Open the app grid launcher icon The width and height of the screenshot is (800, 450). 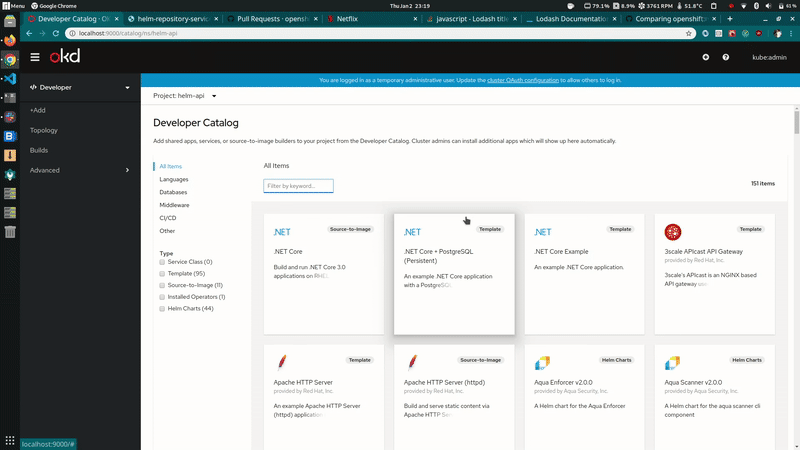click(10, 440)
